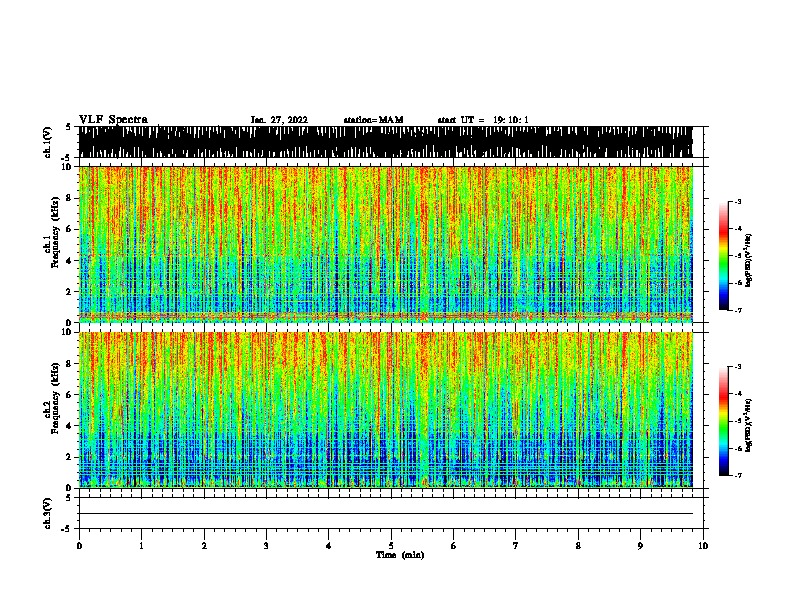Click the "10" kHz tick on ch.1 frequency axis

coord(67,167)
